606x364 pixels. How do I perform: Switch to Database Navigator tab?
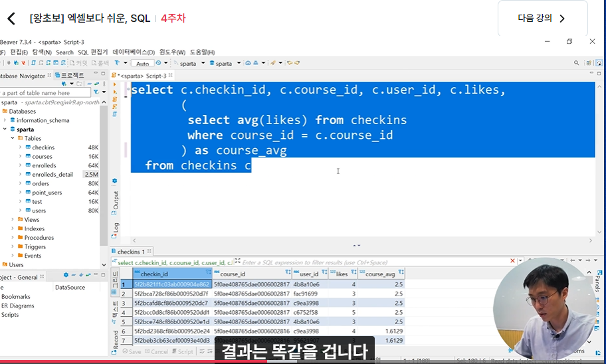pos(23,76)
